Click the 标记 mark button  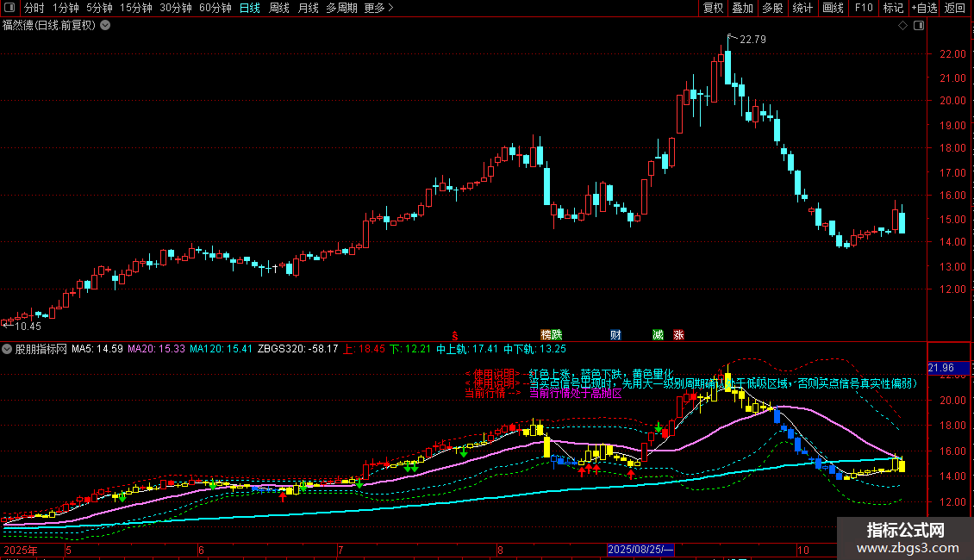pos(893,8)
